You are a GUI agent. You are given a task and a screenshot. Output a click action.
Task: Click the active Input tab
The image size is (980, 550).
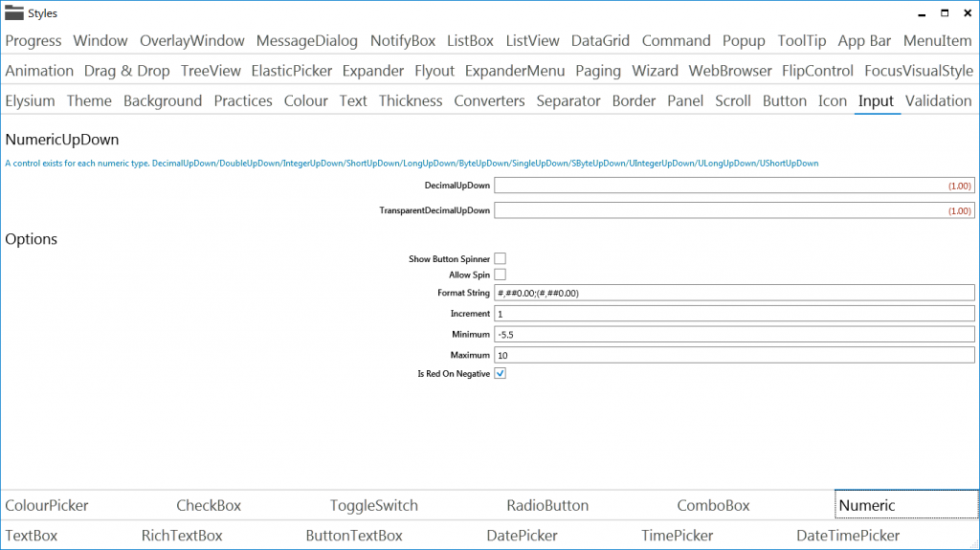(x=877, y=100)
